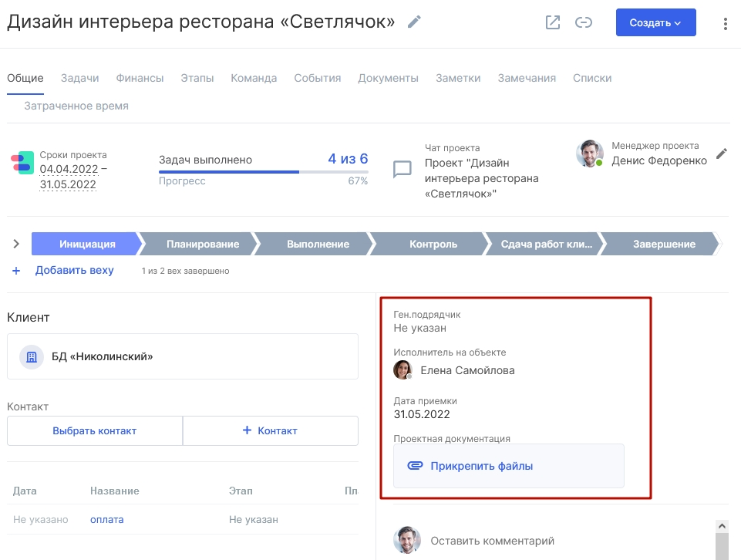This screenshot has width=741, height=560.
Task: Open the three-dot more options menu
Action: pyautogui.click(x=725, y=24)
